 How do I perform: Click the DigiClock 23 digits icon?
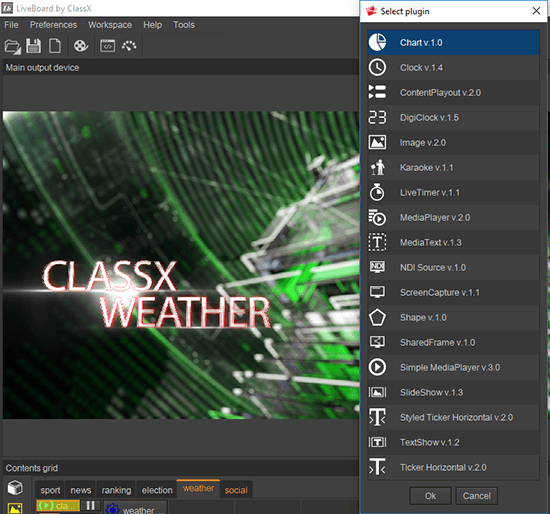pos(377,118)
